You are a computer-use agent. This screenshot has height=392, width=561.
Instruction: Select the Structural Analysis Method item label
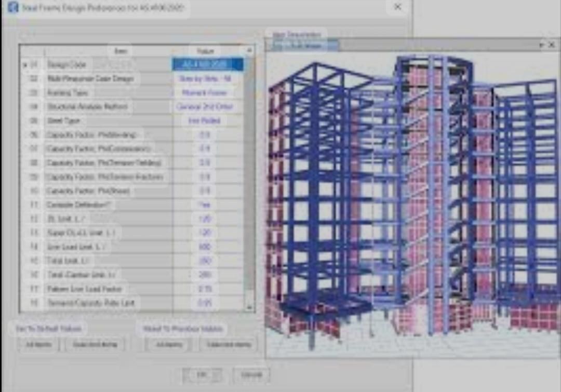pos(87,106)
